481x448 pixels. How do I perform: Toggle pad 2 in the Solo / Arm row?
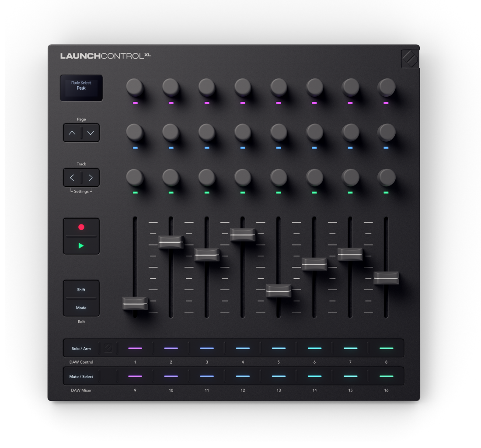171,348
